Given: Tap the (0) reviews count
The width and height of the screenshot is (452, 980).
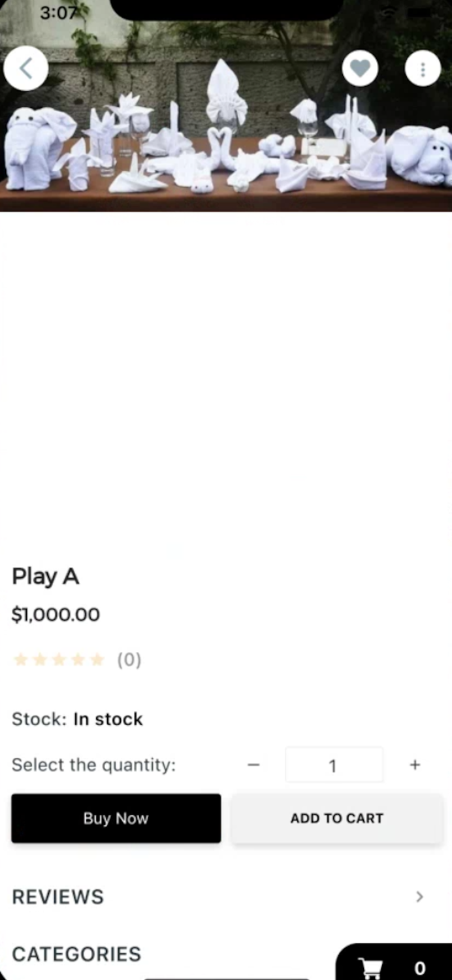Looking at the screenshot, I should point(129,660).
